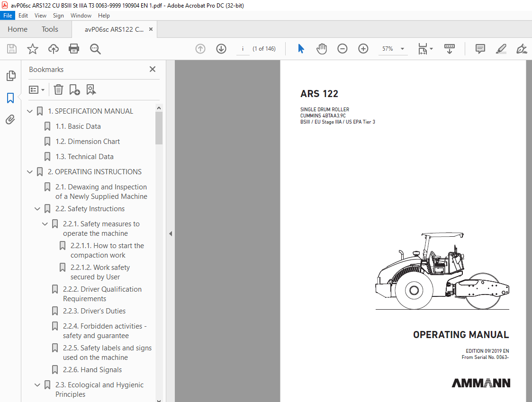Image resolution: width=532 pixels, height=402 pixels.
Task: Click the find current bookmark icon
Action: coord(91,89)
